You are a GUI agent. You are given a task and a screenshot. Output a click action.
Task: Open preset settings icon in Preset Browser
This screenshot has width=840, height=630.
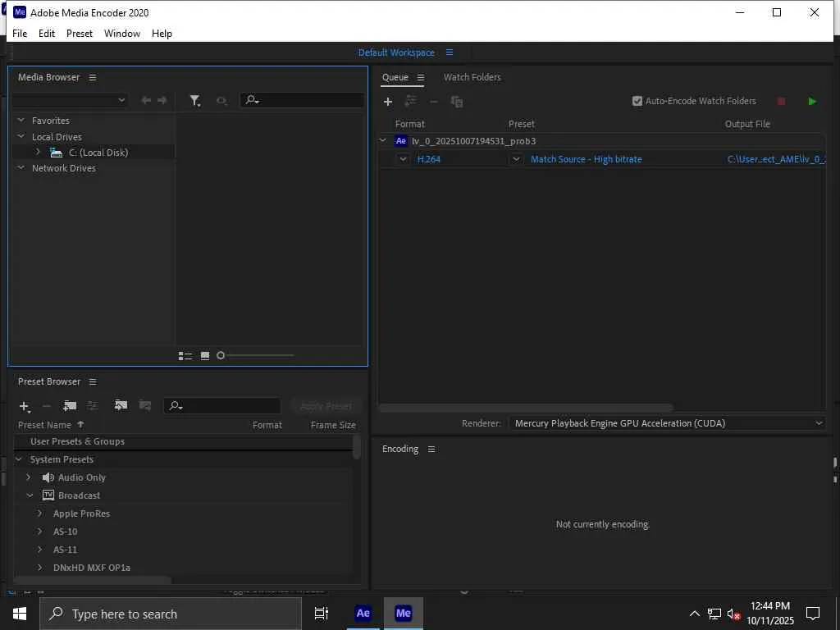93,406
